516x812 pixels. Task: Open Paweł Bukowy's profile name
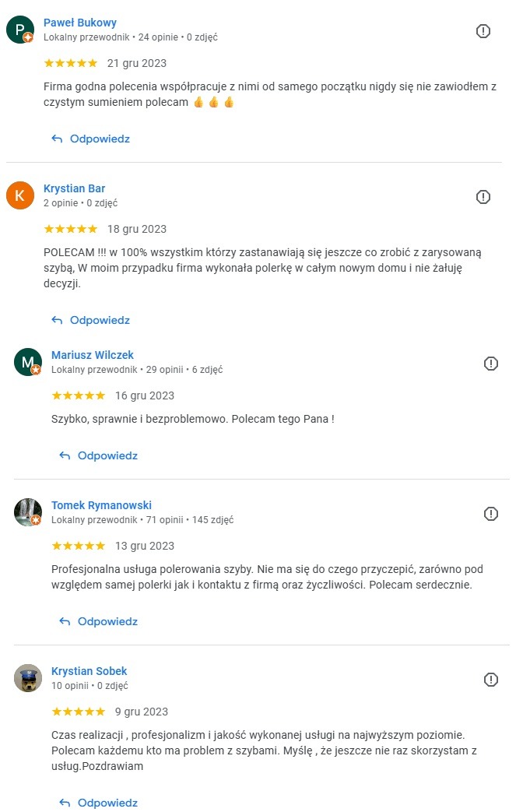click(81, 22)
